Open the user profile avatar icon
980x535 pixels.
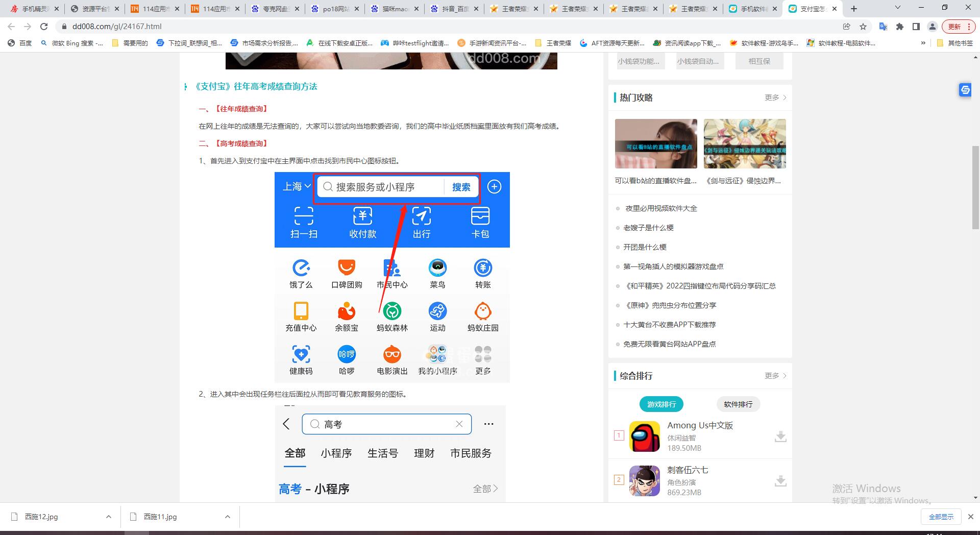click(933, 27)
